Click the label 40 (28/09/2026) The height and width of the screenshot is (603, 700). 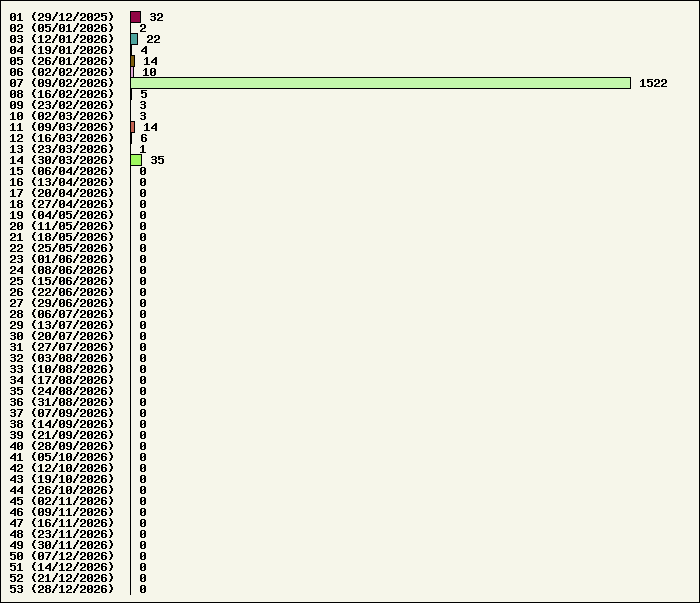[x=62, y=446]
